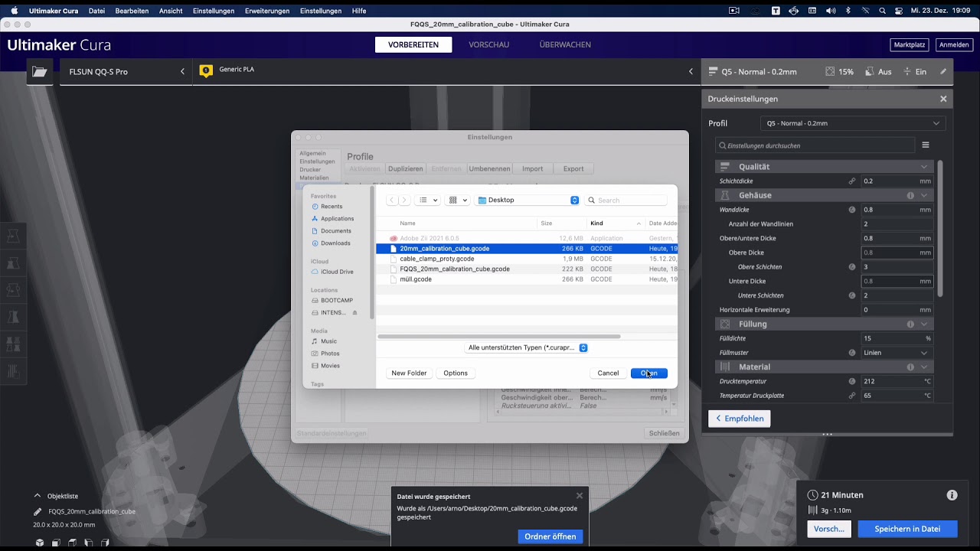The height and width of the screenshot is (551, 980).
Task: Open the Profil dropdown Q5 - Normal - 0.2mm
Action: [x=853, y=123]
